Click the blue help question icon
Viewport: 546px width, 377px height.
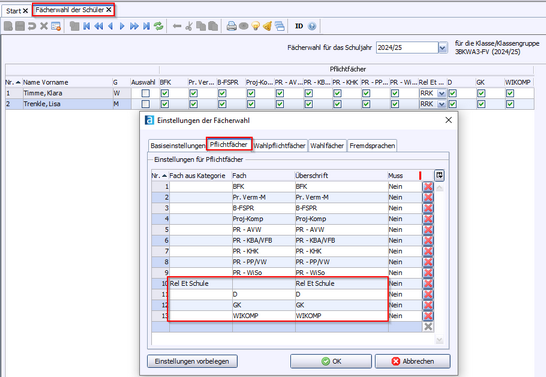tap(312, 26)
